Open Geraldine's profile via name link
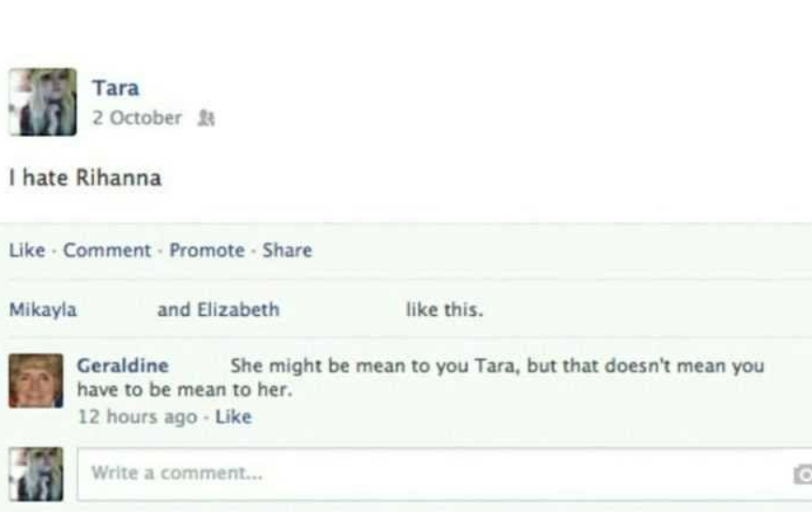Image resolution: width=812 pixels, height=512 pixels. click(123, 366)
